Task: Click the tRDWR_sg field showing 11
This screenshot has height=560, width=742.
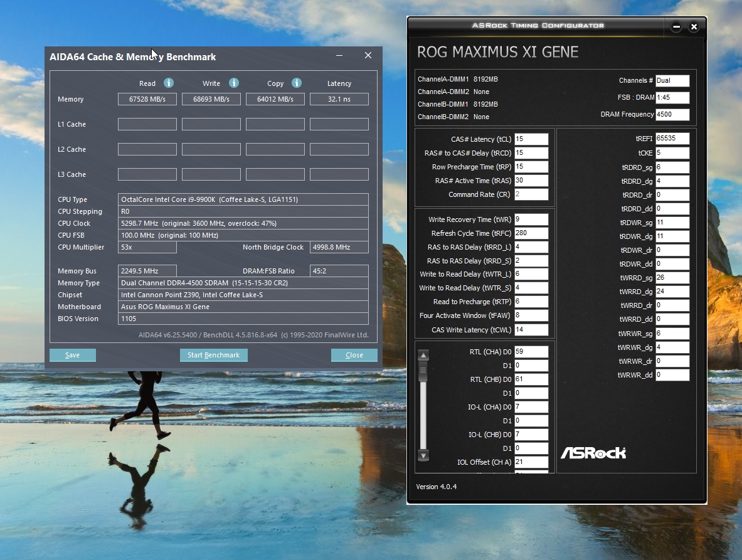Action: [x=672, y=222]
